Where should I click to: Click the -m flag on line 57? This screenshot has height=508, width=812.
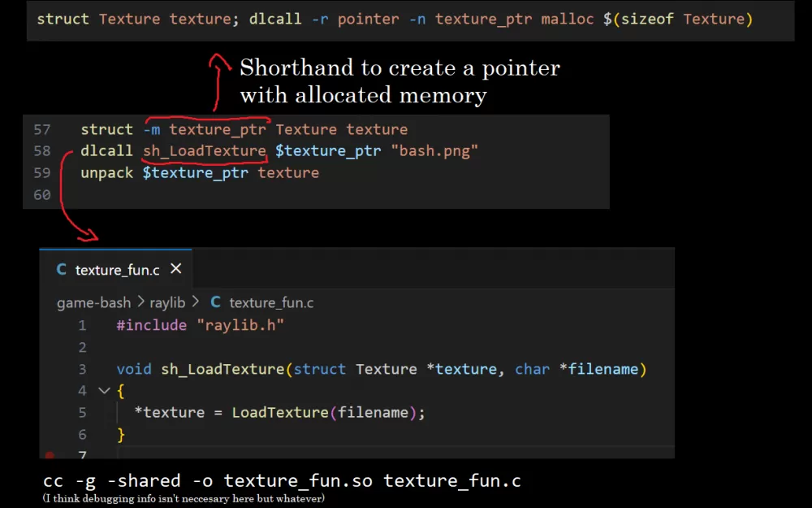(x=152, y=129)
